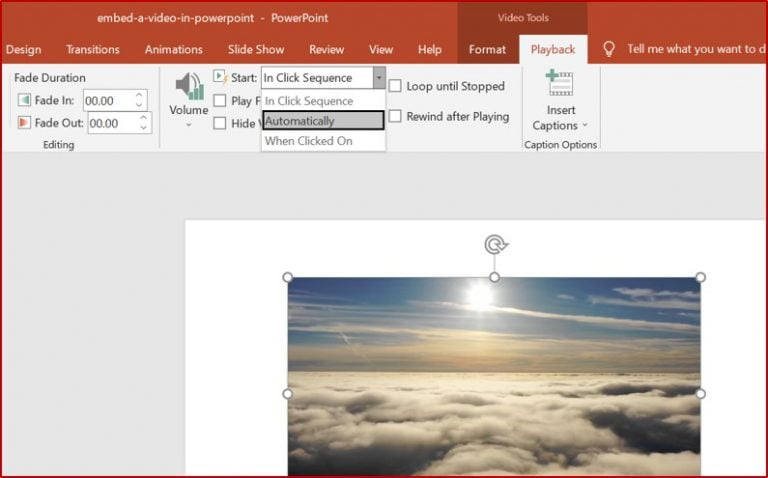Check Rewind after Playing option
The image size is (768, 478).
pos(396,116)
